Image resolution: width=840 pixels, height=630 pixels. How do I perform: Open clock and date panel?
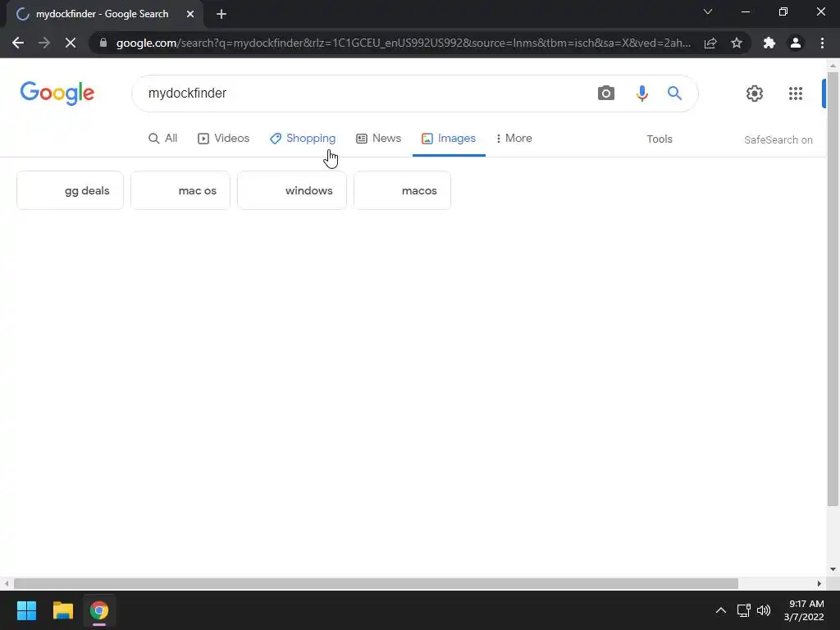point(804,610)
